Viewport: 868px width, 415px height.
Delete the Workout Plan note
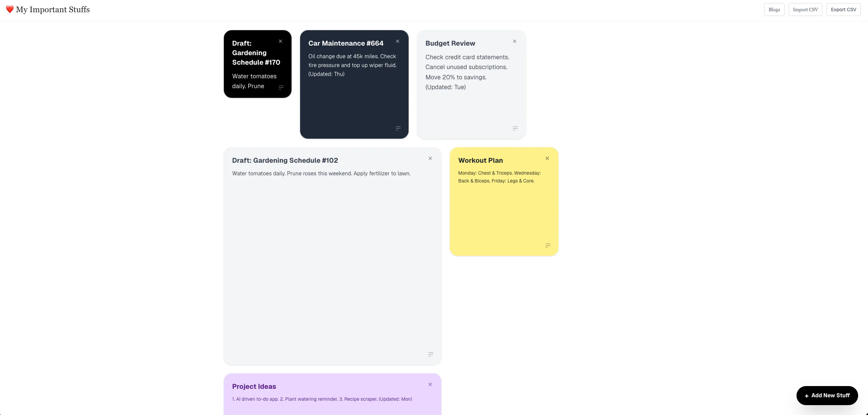547,158
